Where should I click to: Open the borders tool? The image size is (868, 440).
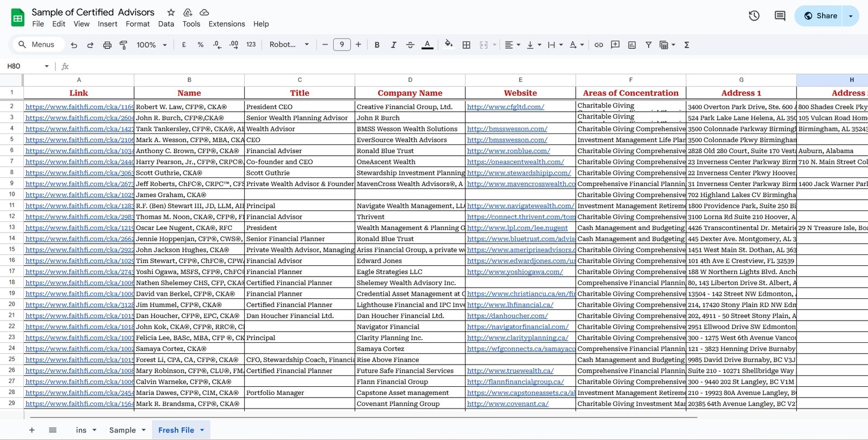tap(466, 45)
